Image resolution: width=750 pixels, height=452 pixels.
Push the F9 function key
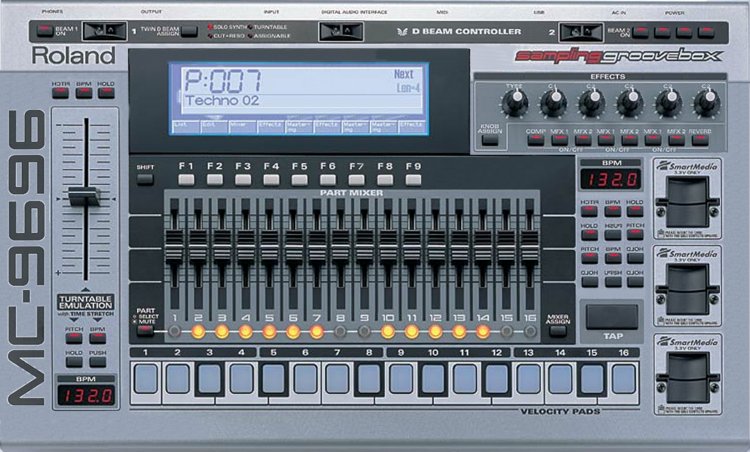click(x=413, y=180)
